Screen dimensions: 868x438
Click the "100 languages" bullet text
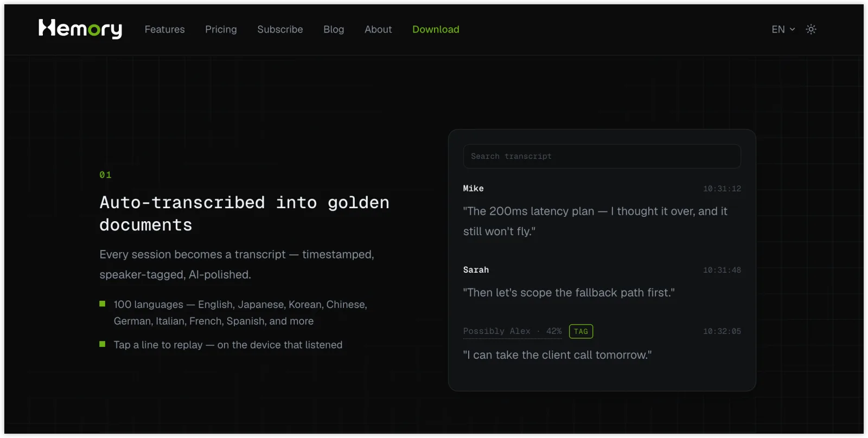point(240,313)
